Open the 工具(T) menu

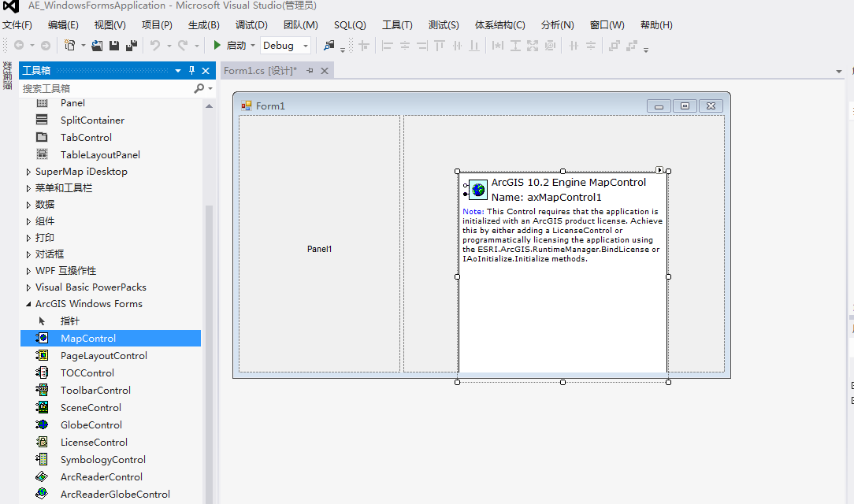(x=397, y=25)
